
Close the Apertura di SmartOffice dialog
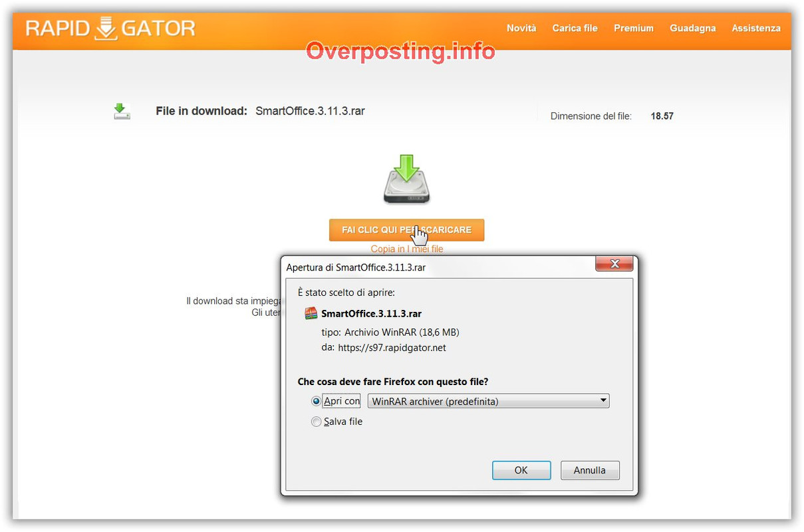(x=614, y=264)
